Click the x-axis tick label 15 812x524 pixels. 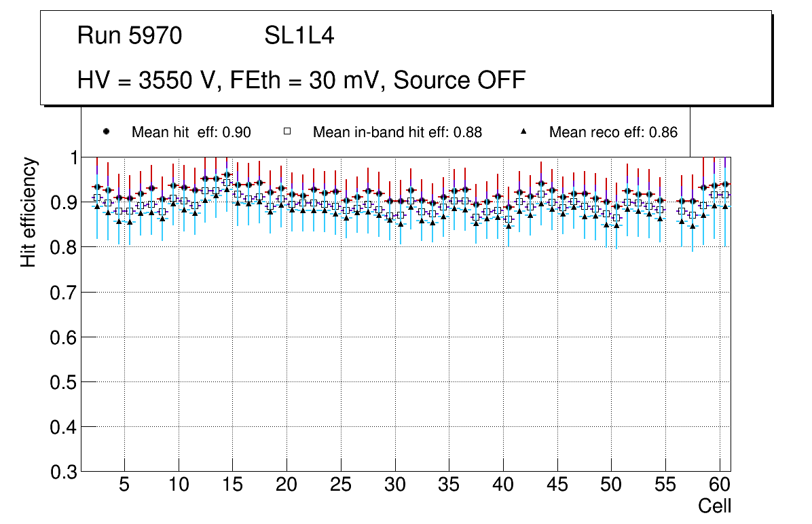[x=233, y=486]
